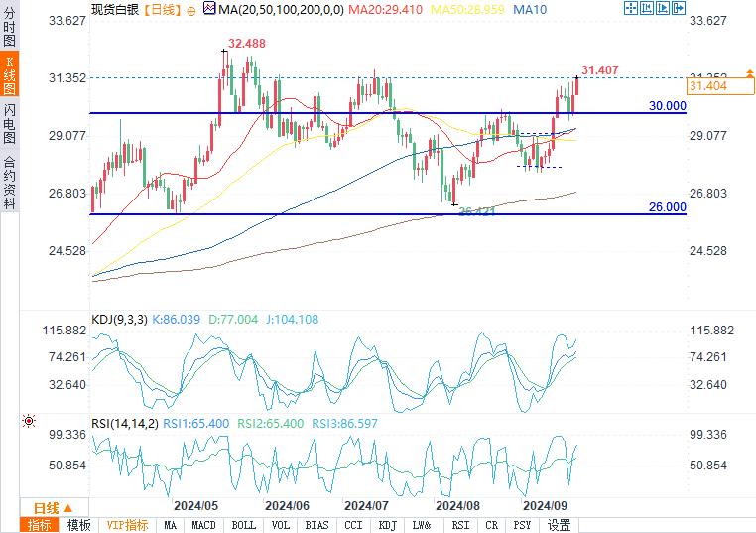
Task: Click the 99.336 left RSI axis label
Action: coord(67,435)
